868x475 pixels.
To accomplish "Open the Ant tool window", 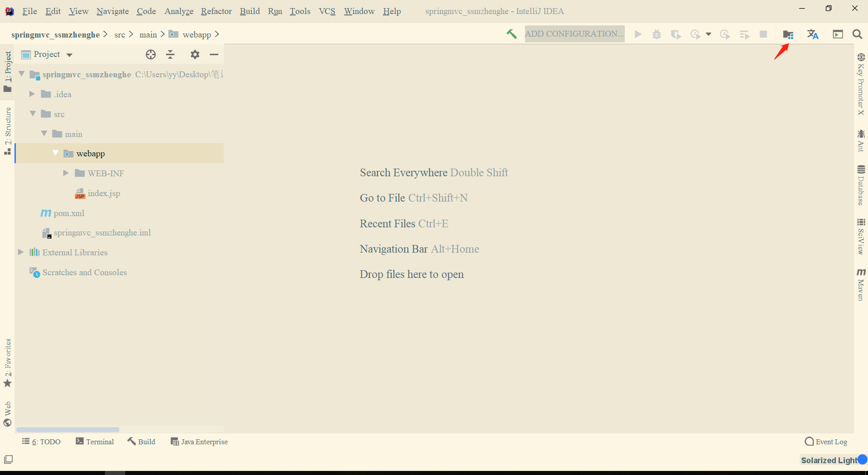I will coord(861,141).
